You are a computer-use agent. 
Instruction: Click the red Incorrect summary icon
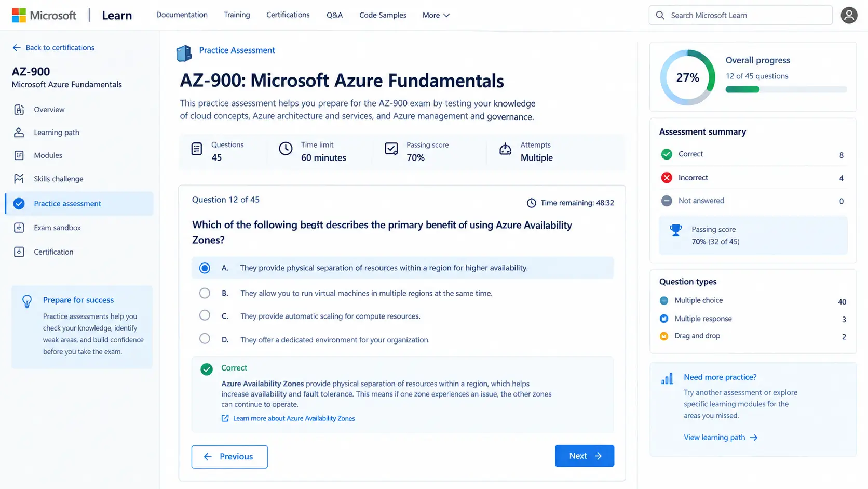667,178
